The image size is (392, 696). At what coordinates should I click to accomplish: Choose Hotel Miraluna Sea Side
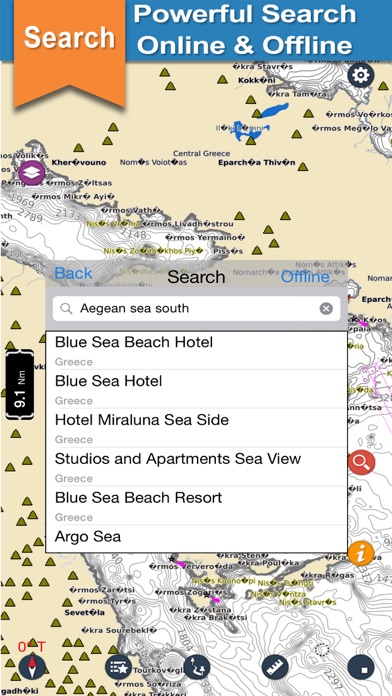pyautogui.click(x=197, y=428)
